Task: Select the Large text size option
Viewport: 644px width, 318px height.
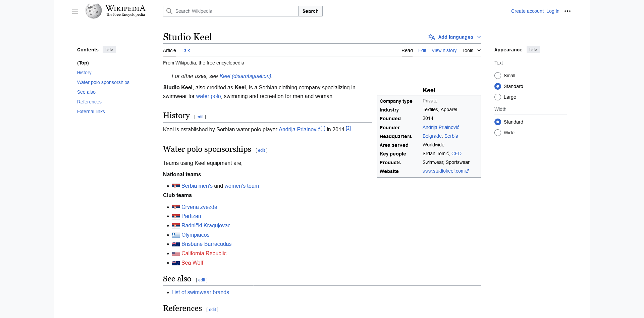Action: (x=498, y=97)
